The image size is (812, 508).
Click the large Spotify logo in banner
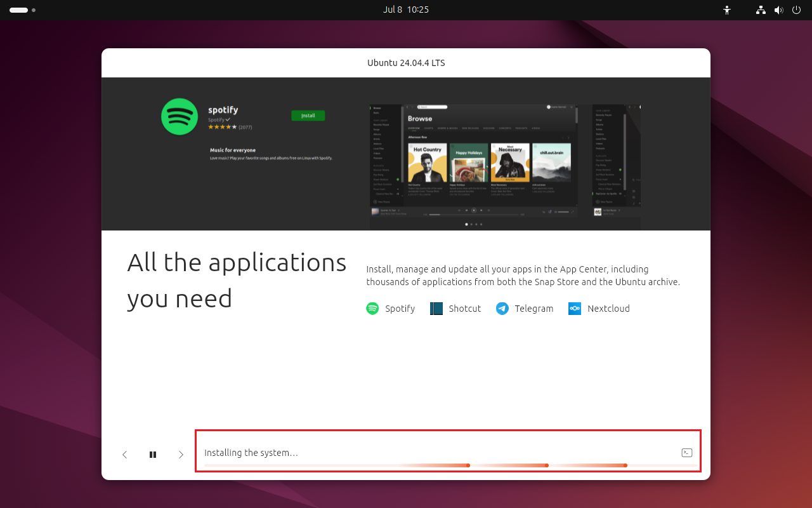click(180, 116)
